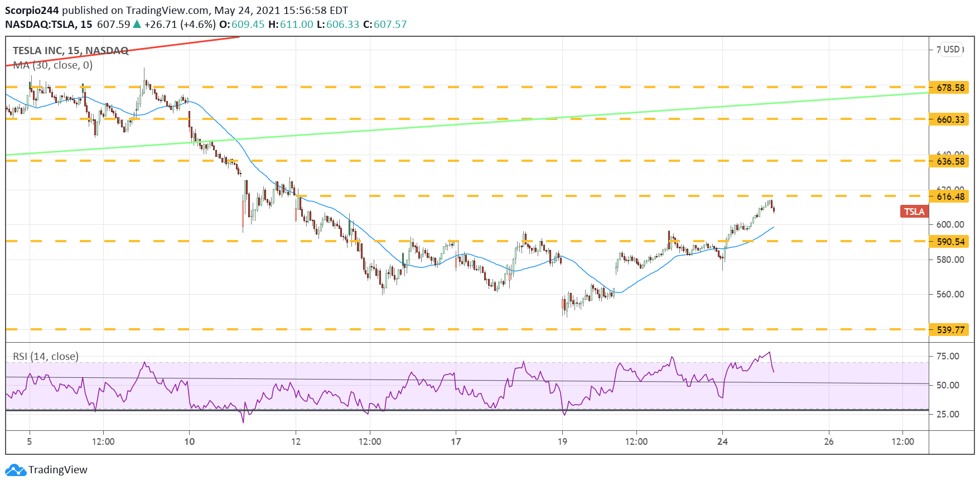Click the date label 19 on time axis
The image size is (980, 485).
tap(562, 441)
